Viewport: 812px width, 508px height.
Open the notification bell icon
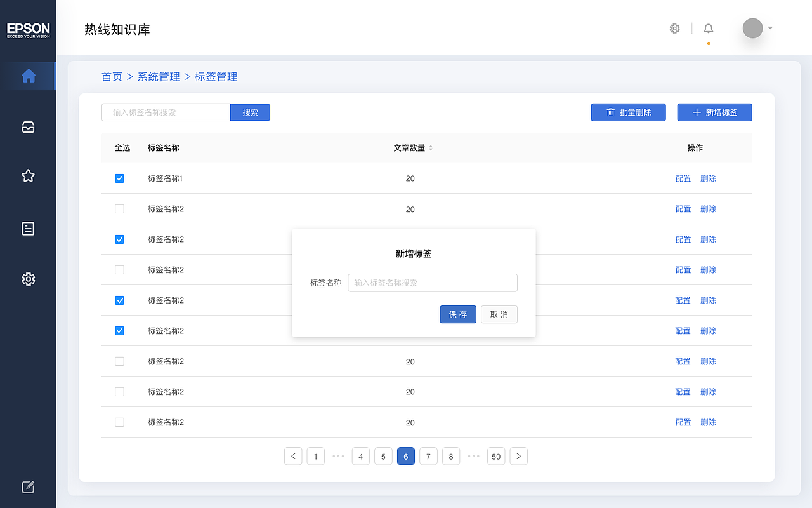point(708,28)
